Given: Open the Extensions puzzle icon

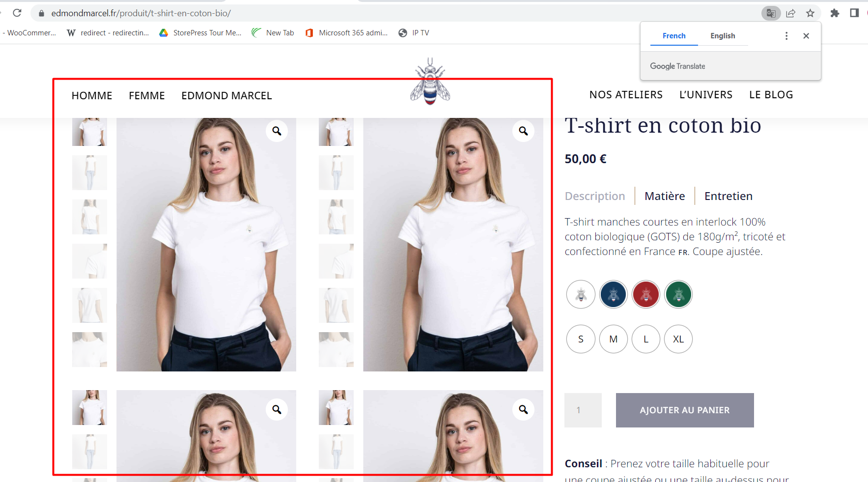Looking at the screenshot, I should tap(835, 13).
